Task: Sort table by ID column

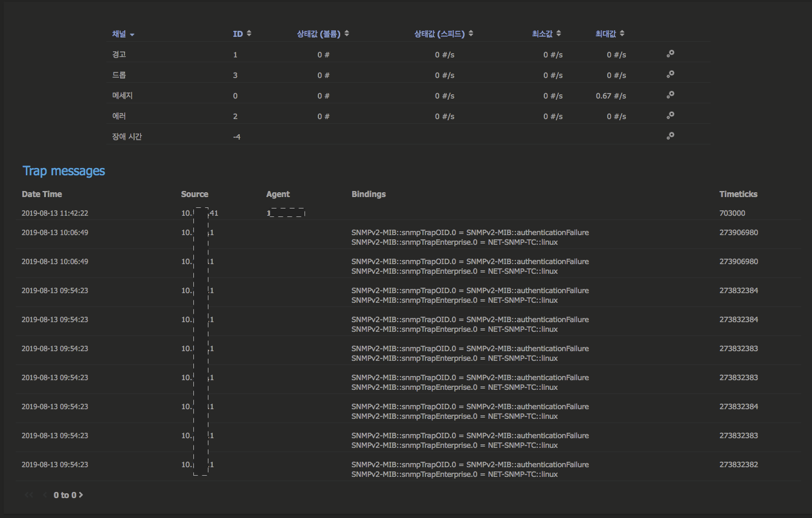Action: click(x=242, y=34)
